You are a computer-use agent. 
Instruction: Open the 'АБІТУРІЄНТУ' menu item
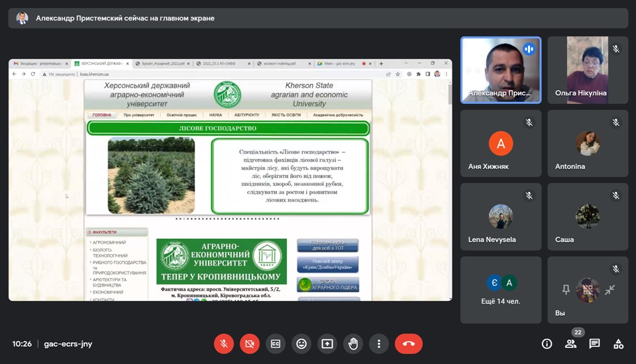pyautogui.click(x=246, y=115)
